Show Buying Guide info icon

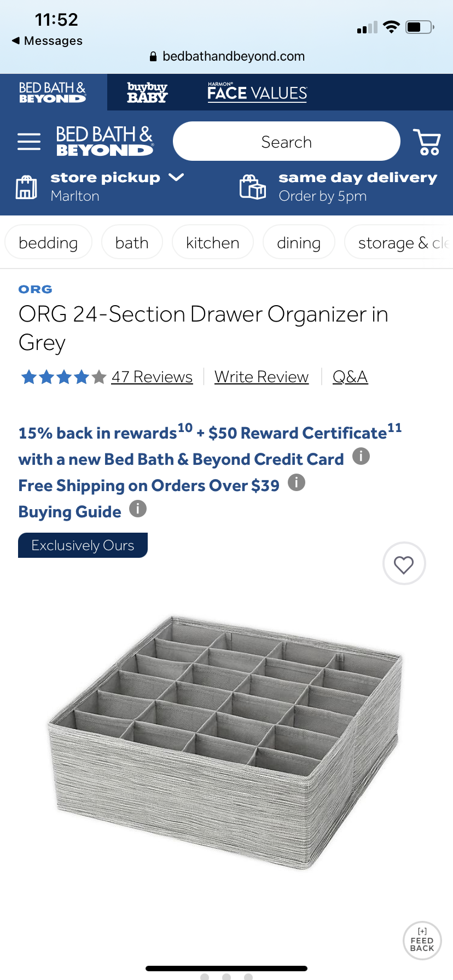pyautogui.click(x=138, y=509)
